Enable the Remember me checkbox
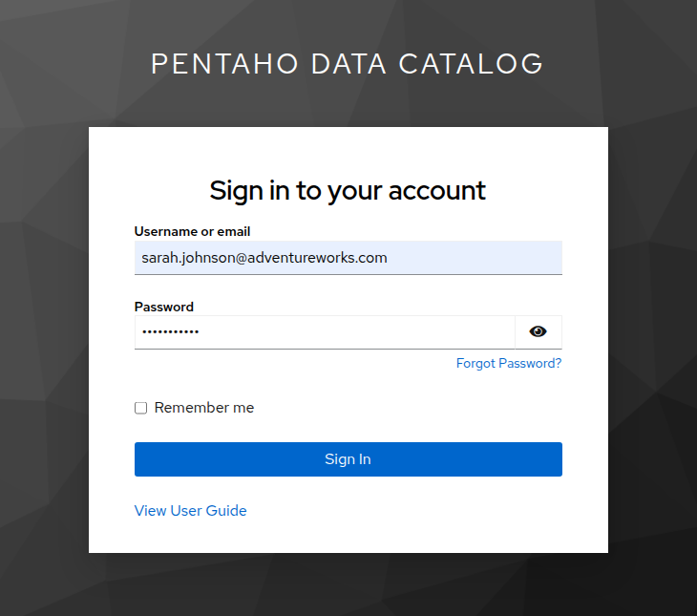The width and height of the screenshot is (697, 616). coord(141,408)
